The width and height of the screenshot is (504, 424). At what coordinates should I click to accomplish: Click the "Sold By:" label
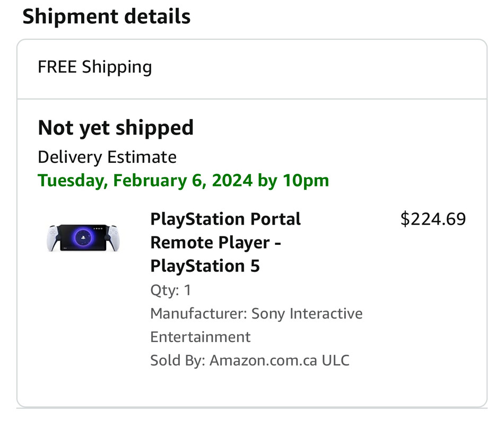(177, 360)
